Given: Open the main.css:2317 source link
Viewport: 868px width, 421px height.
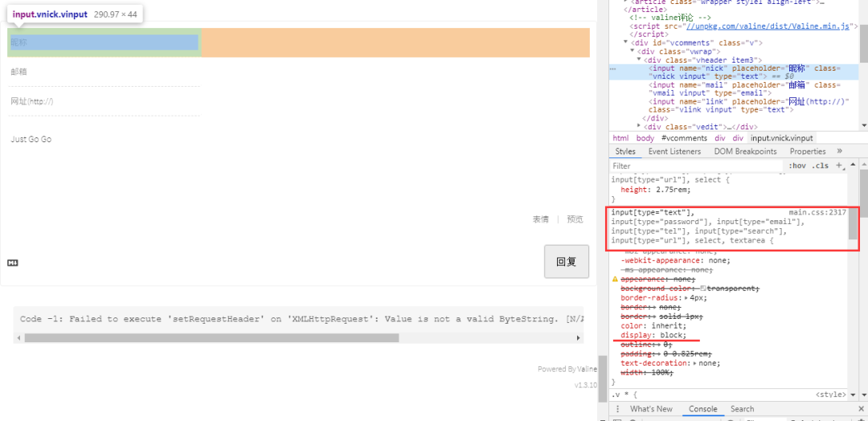Looking at the screenshot, I should 817,212.
